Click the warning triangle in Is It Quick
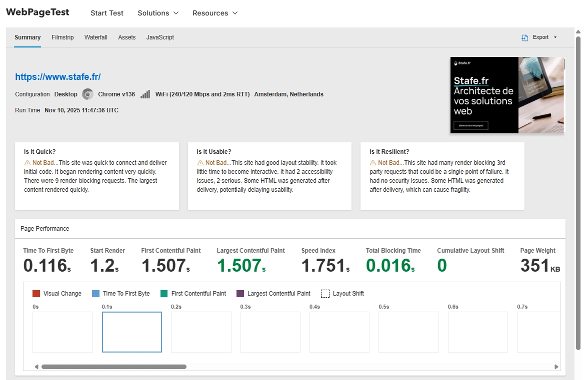This screenshot has width=588, height=380. click(27, 162)
